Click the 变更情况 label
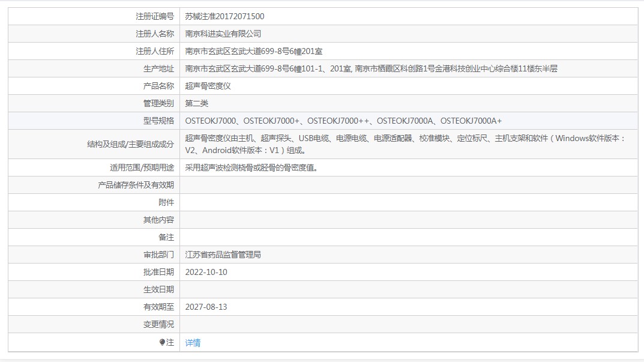Screen dimensions: 644x362 (x=158, y=325)
